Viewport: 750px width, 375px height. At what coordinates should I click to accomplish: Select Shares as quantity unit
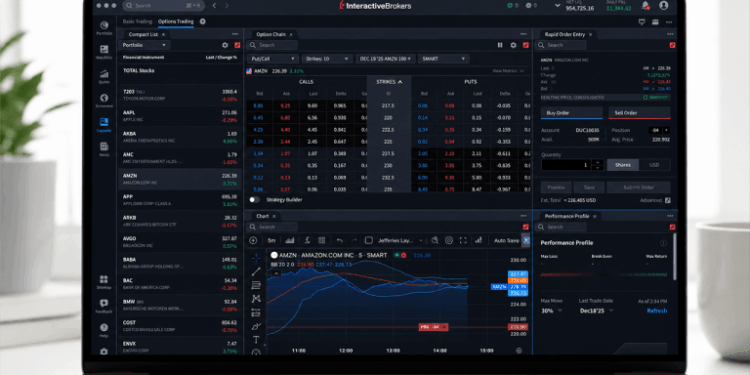tap(623, 165)
